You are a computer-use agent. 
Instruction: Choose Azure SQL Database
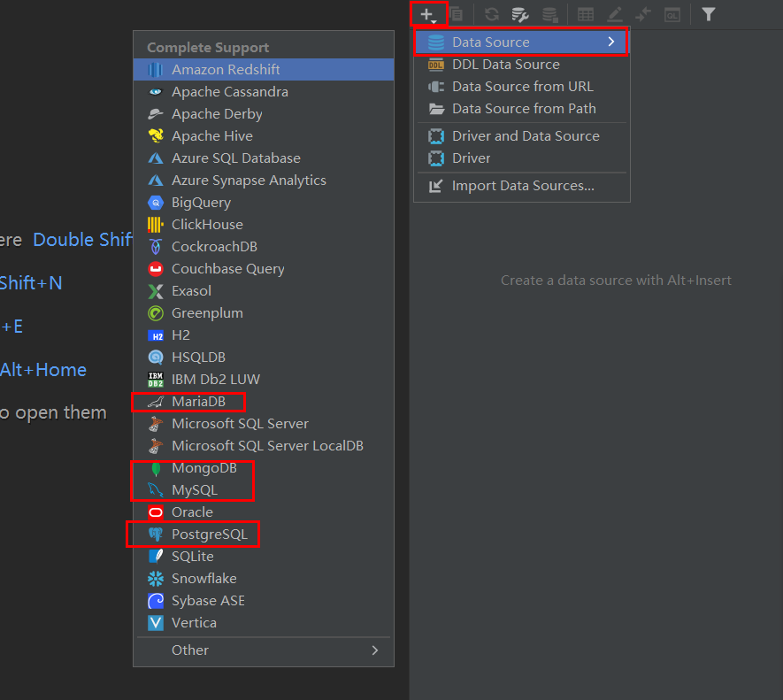264,158
